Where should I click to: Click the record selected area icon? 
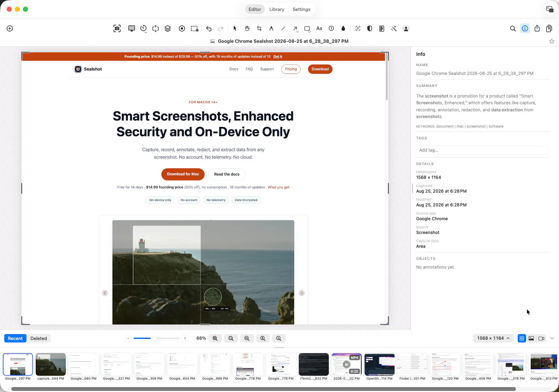coord(194,29)
